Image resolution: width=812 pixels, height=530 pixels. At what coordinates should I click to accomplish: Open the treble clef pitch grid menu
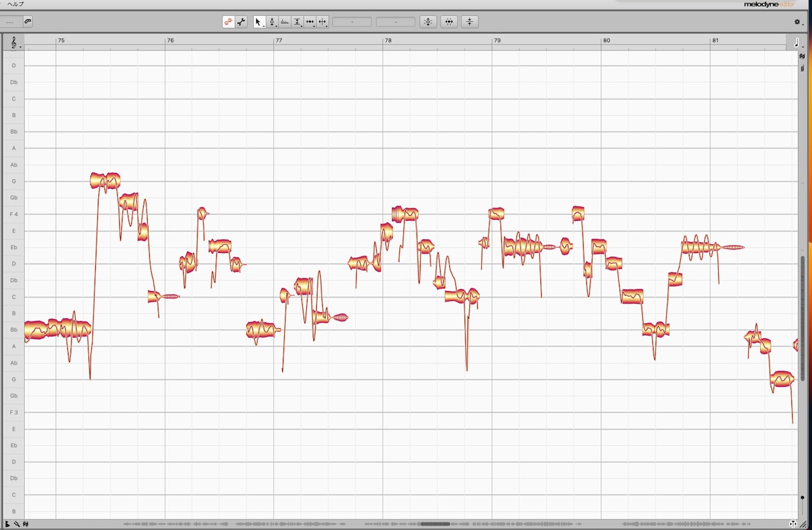[x=14, y=43]
